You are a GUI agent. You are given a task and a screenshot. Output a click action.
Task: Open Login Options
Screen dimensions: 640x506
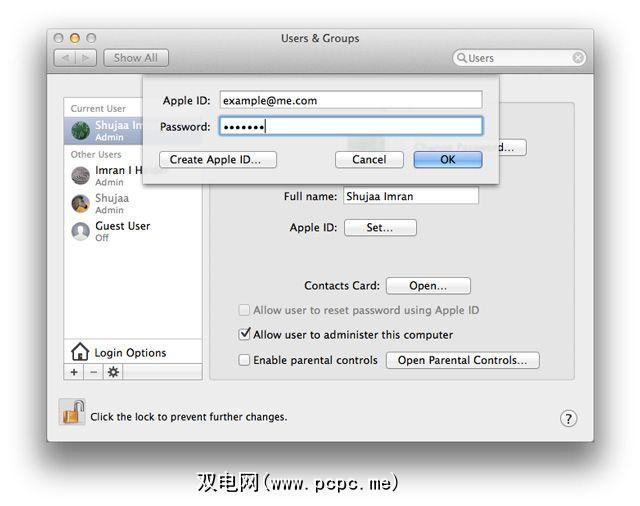[133, 352]
